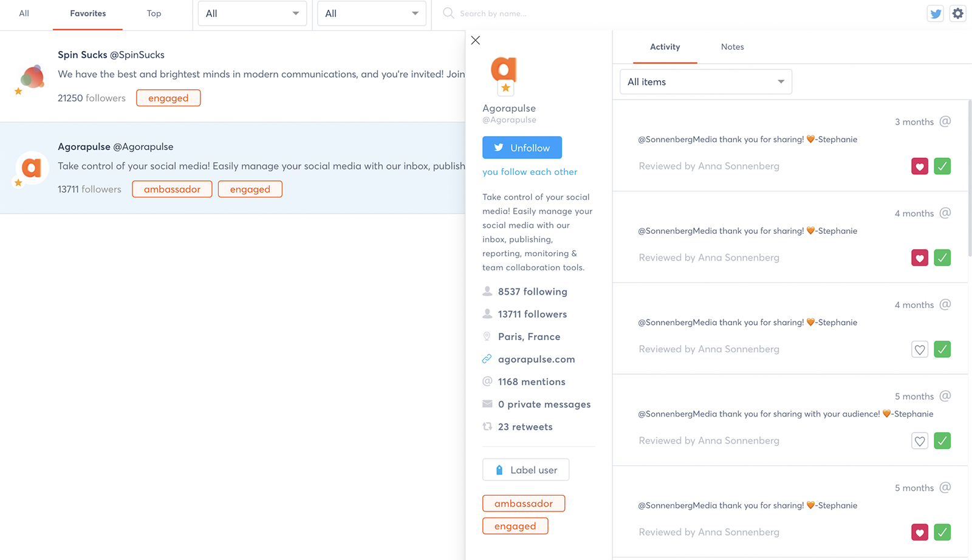Screen dimensions: 972x560
Task: Click Spin Sucks profile avatar
Action: 32,77
